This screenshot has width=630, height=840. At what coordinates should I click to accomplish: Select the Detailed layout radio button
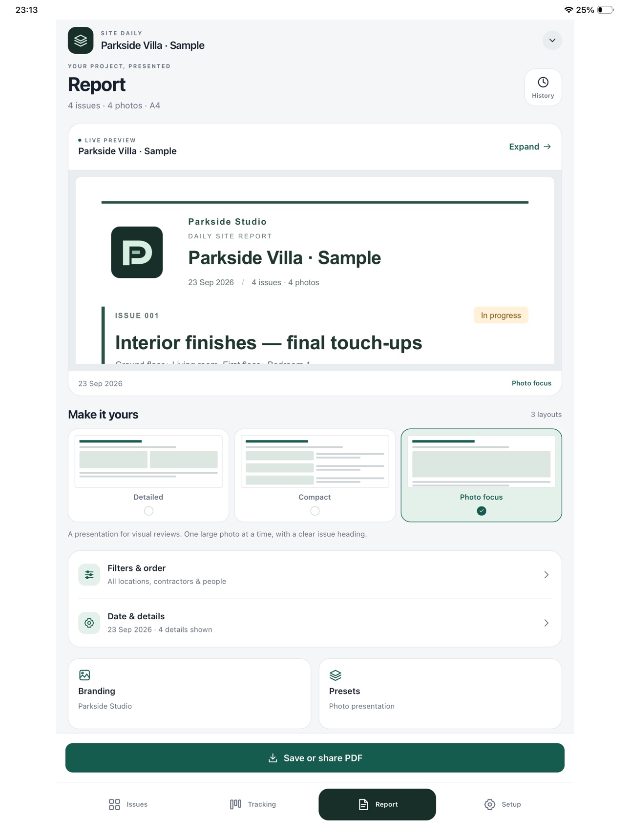[148, 511]
